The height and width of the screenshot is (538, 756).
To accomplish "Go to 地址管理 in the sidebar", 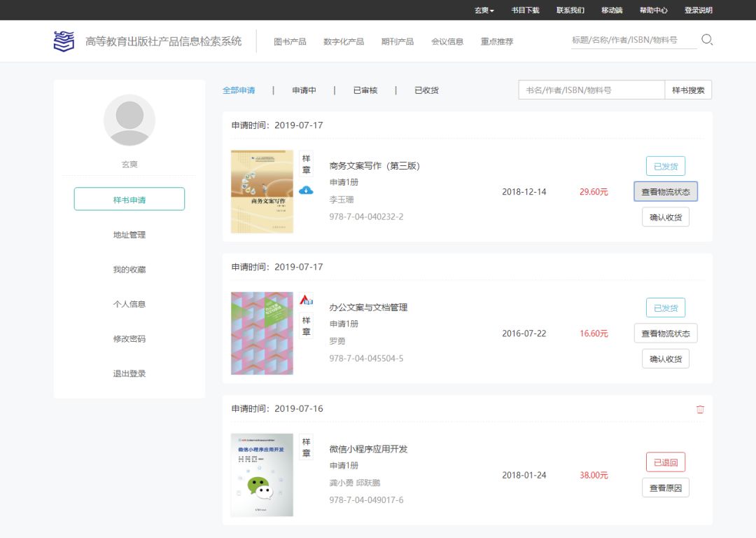I will pos(129,235).
